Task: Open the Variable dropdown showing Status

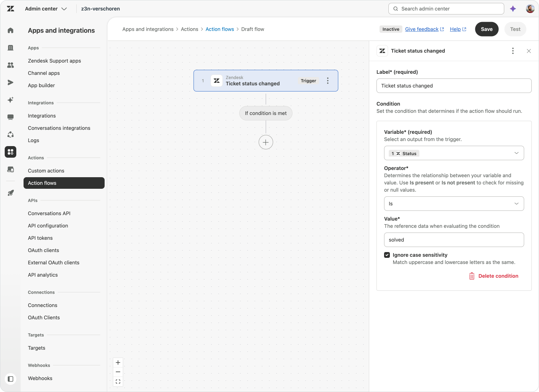Action: (x=454, y=153)
